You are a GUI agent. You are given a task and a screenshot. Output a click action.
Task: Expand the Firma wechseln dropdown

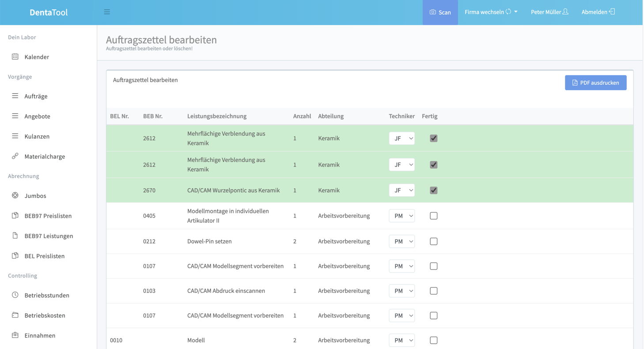coord(491,12)
